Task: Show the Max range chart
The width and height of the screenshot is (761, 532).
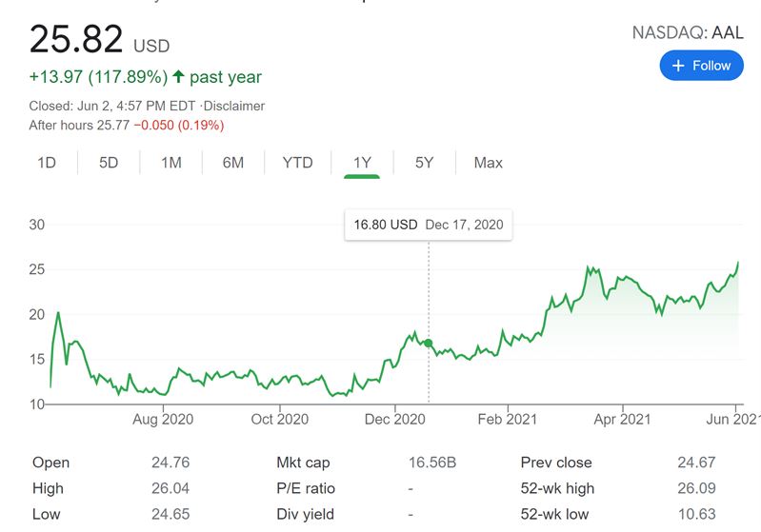Action: click(x=488, y=163)
